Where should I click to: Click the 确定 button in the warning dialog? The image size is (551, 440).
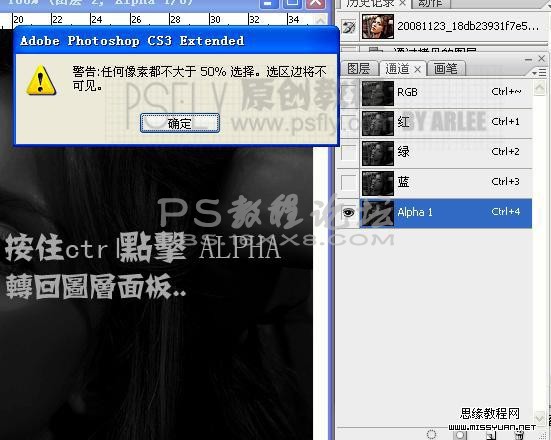point(180,123)
